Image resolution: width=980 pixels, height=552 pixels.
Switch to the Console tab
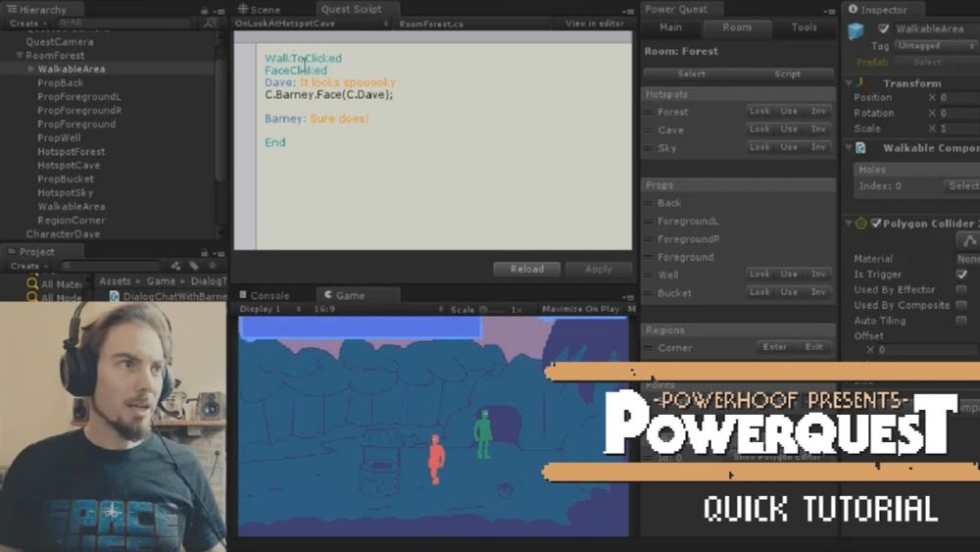[x=265, y=296]
